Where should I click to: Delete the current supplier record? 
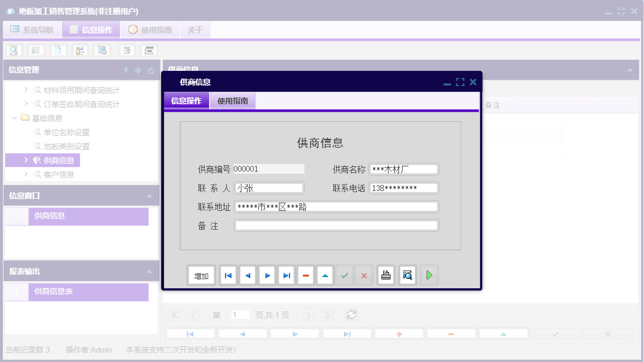pos(305,275)
